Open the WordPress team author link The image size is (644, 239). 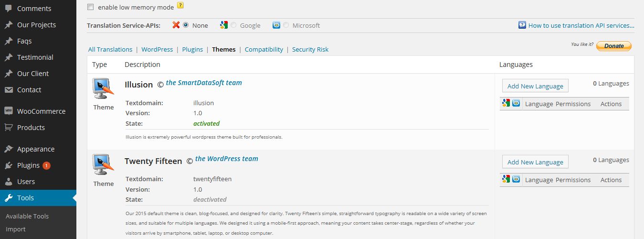pos(227,159)
